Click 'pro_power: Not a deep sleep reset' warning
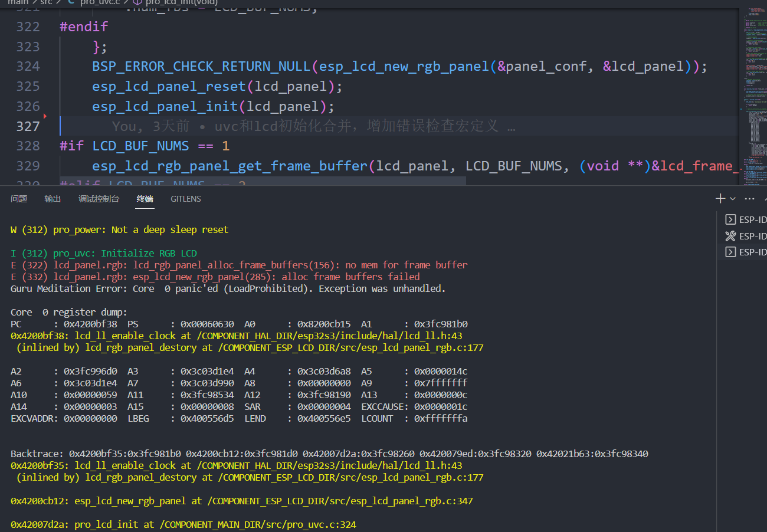Image resolution: width=767 pixels, height=532 pixels. click(x=140, y=229)
